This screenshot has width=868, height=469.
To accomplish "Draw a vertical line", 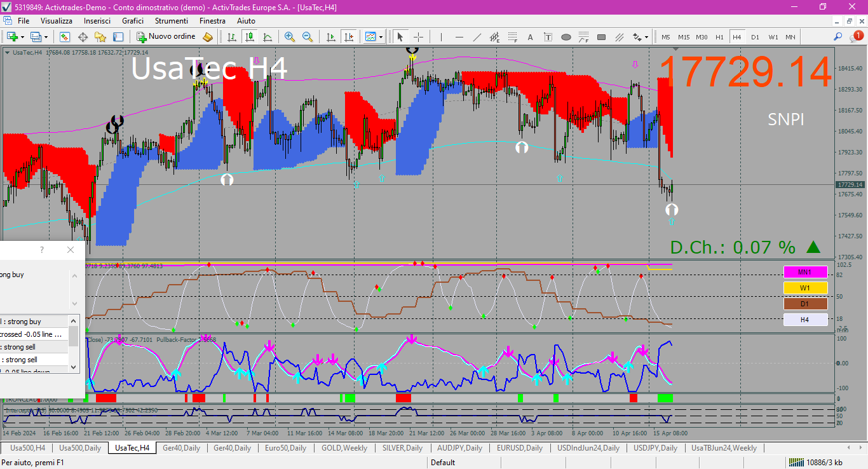I will [441, 37].
